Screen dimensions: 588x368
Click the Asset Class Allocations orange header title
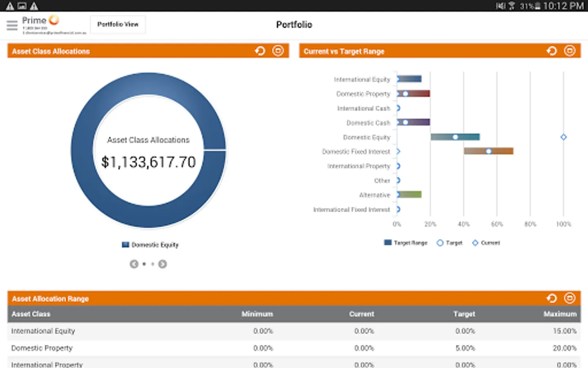[51, 52]
